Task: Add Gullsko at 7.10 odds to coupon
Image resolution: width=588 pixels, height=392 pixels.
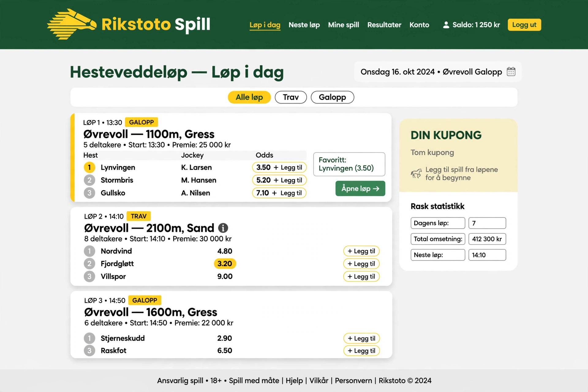Action: pos(279,193)
